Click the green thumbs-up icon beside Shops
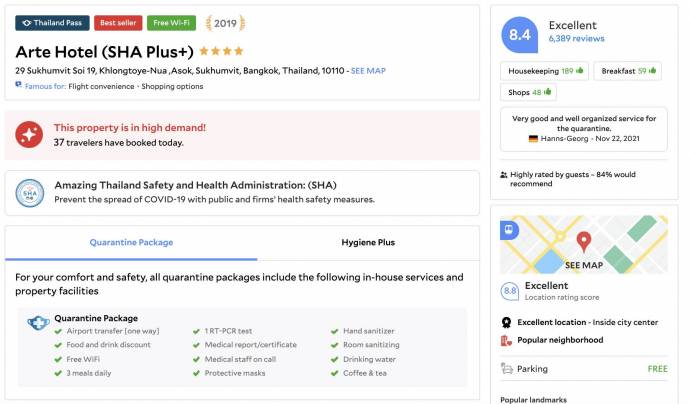The height and width of the screenshot is (404, 690). (x=547, y=92)
